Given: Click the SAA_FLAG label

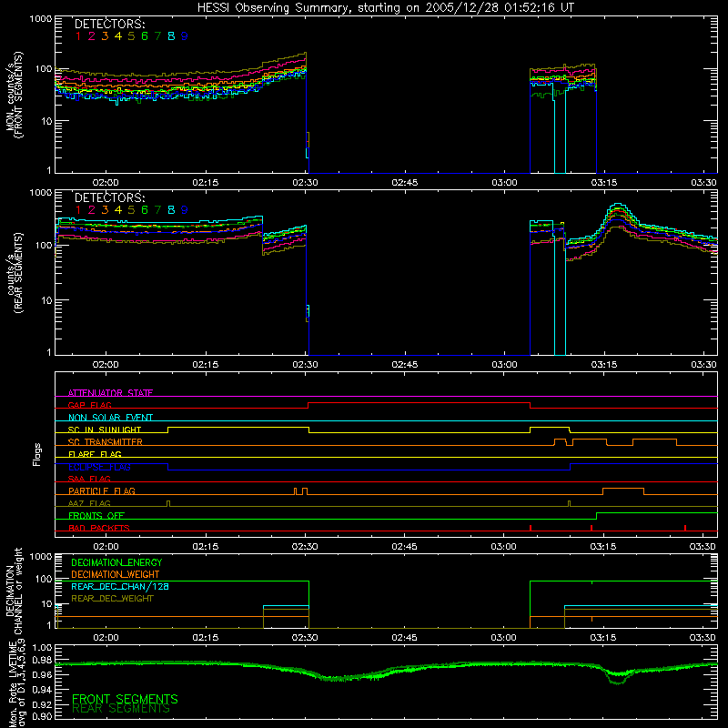Looking at the screenshot, I should point(89,479).
